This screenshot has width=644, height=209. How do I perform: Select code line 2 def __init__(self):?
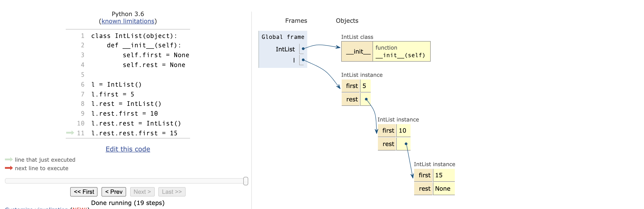pos(144,46)
